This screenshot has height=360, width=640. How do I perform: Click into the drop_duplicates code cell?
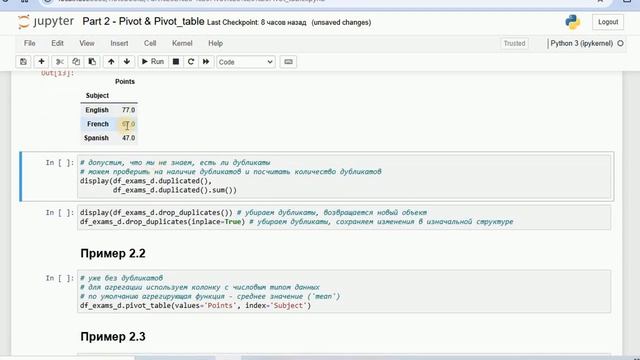(344, 217)
